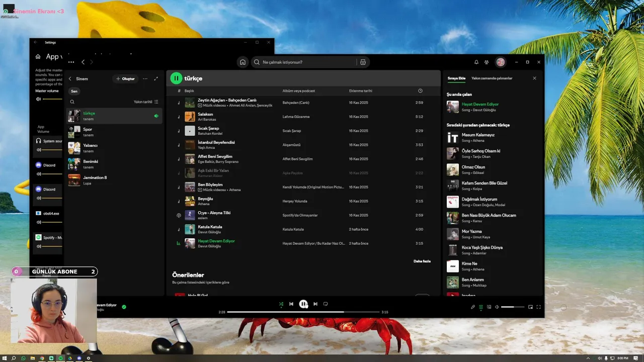Image resolution: width=644 pixels, height=362 pixels.
Task: Adjust Master volume slider in Settings
Action: click(x=52, y=99)
